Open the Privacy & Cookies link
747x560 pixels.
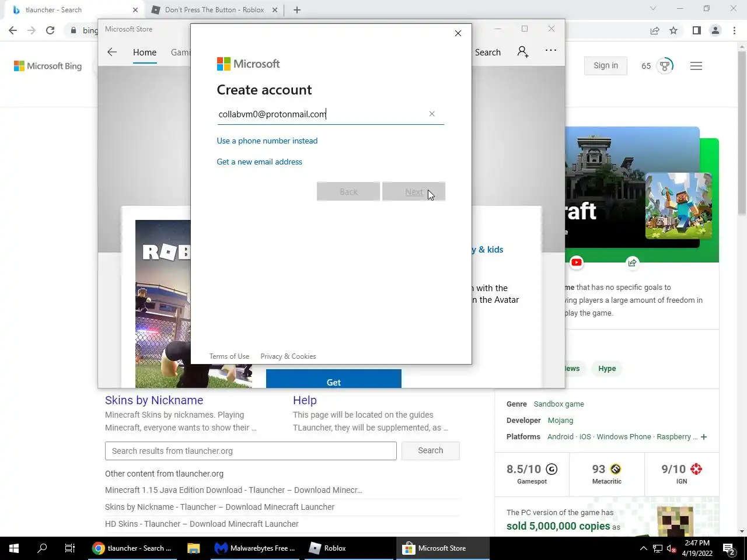click(288, 356)
